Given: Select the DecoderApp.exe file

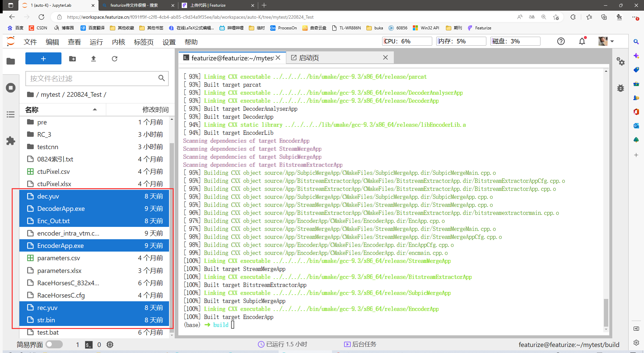Looking at the screenshot, I should [95, 209].
